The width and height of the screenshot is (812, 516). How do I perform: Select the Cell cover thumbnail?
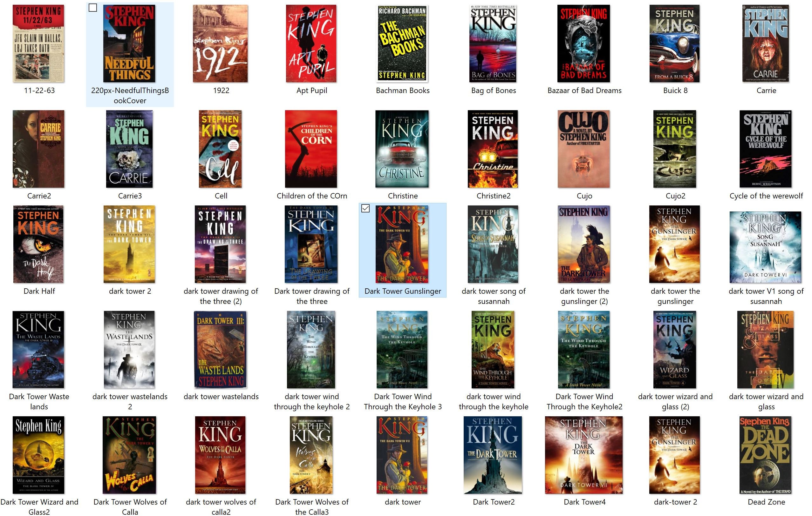point(220,149)
